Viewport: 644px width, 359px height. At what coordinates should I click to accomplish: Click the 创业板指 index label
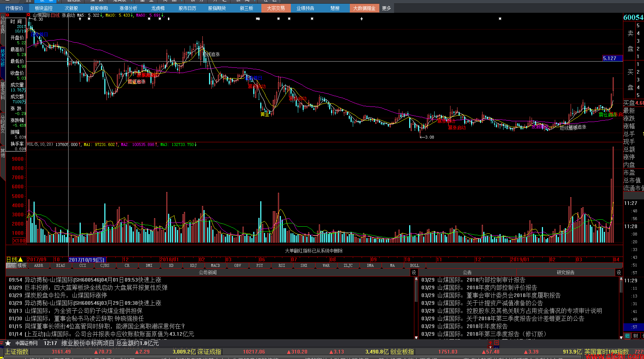pyautogui.click(x=402, y=352)
